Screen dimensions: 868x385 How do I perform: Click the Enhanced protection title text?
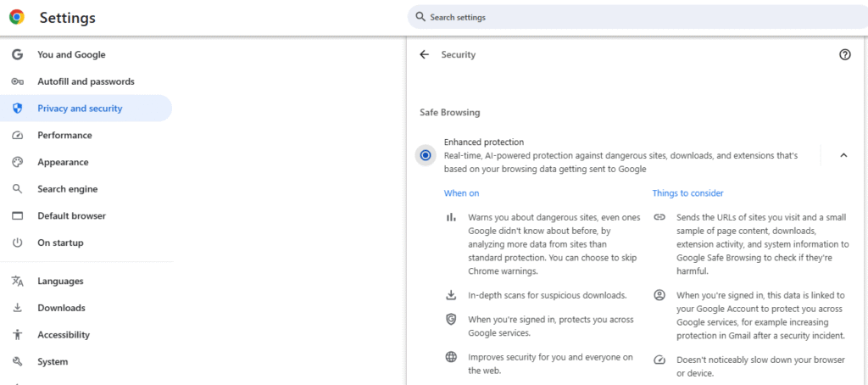click(x=484, y=142)
